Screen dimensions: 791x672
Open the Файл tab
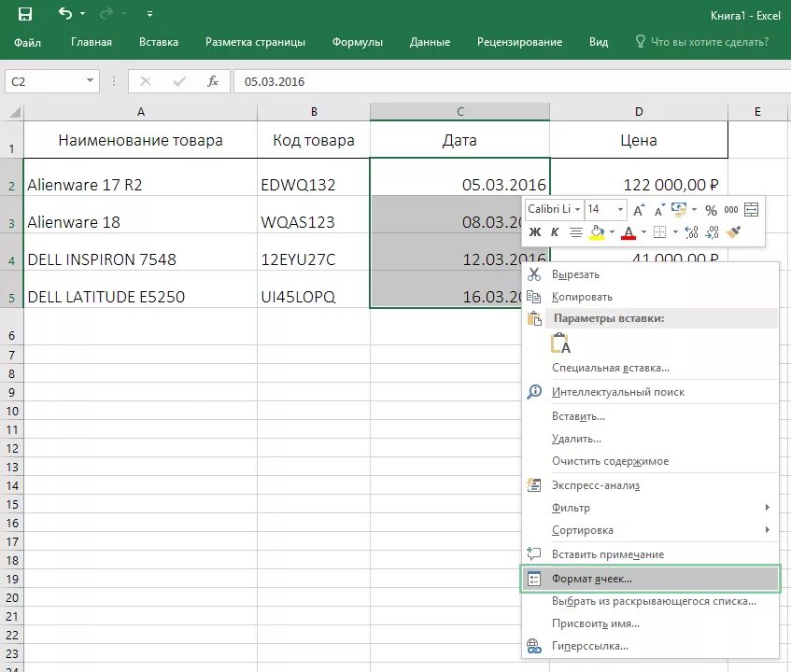point(27,42)
